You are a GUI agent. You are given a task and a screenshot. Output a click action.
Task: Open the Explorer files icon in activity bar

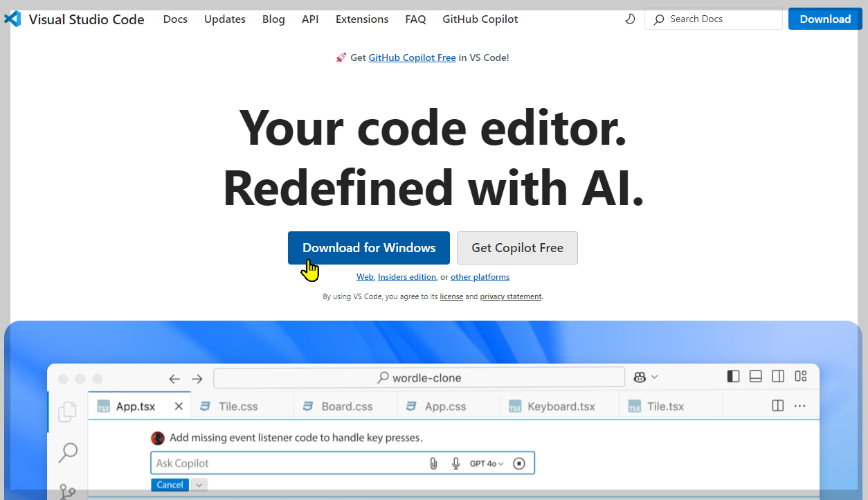tap(67, 411)
